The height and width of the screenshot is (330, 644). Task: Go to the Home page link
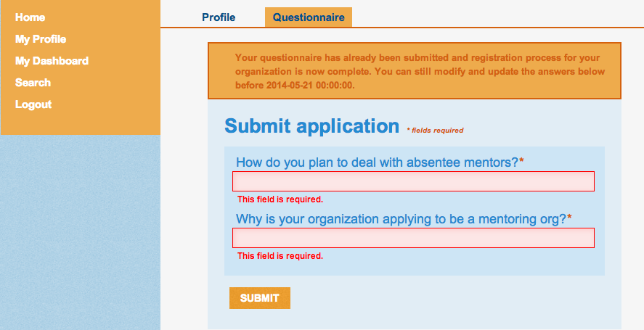(30, 17)
